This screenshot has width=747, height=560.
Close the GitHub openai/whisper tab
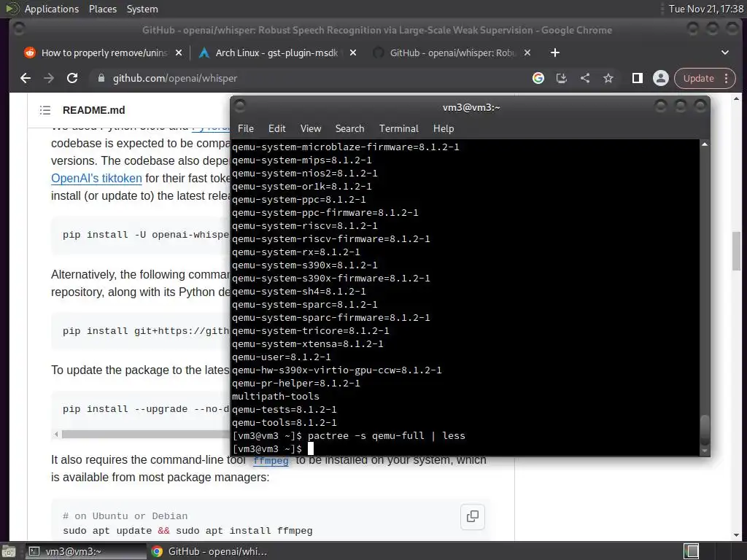tap(527, 52)
